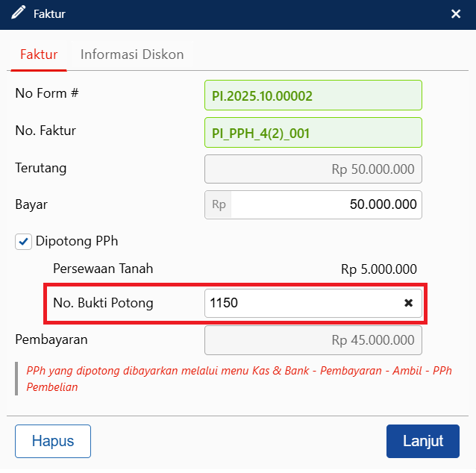Select the No. Faktur field PI_PPH_4(2)_001
This screenshot has height=473, width=476.
pyautogui.click(x=313, y=133)
